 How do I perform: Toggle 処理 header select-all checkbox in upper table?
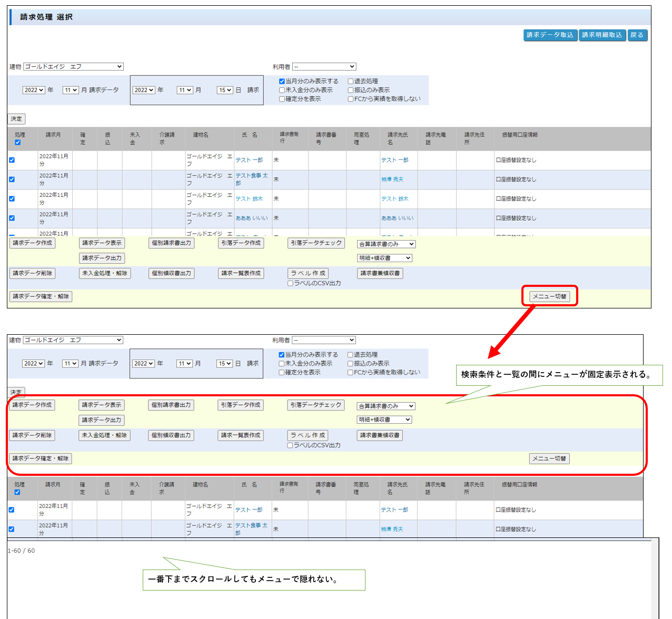pyautogui.click(x=18, y=143)
